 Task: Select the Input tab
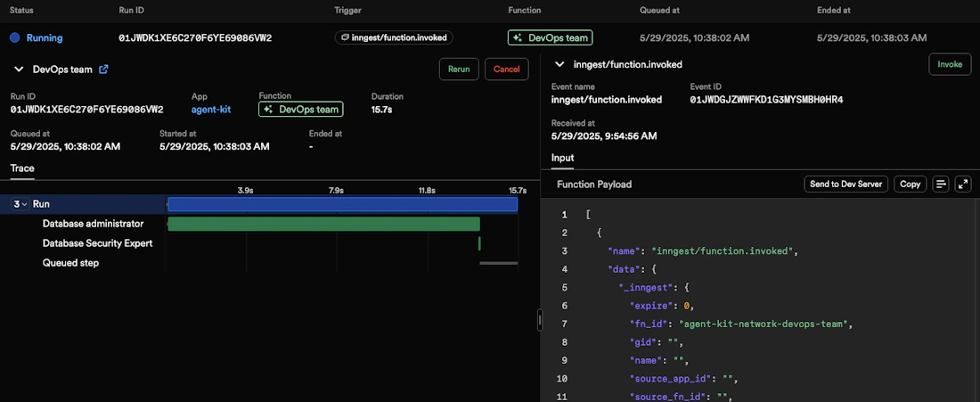562,158
